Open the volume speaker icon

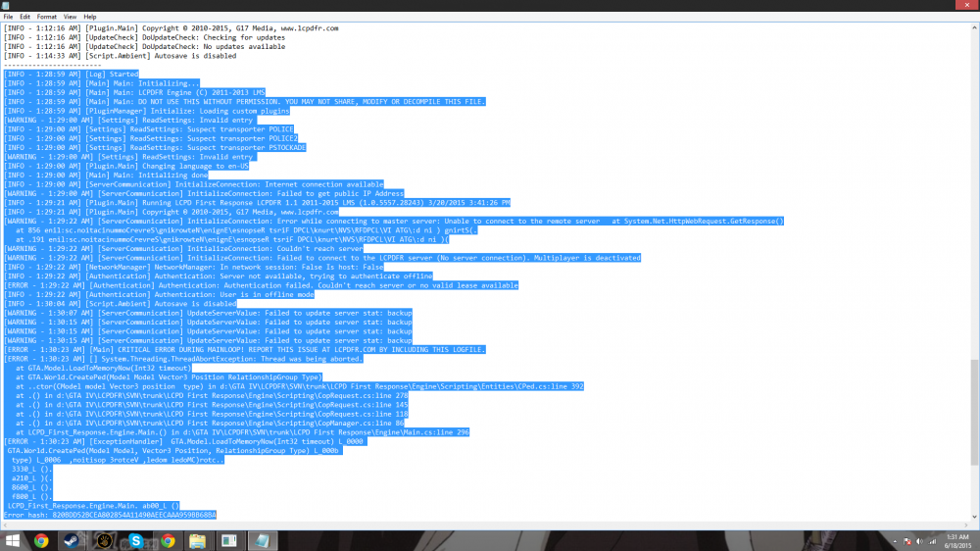click(919, 541)
